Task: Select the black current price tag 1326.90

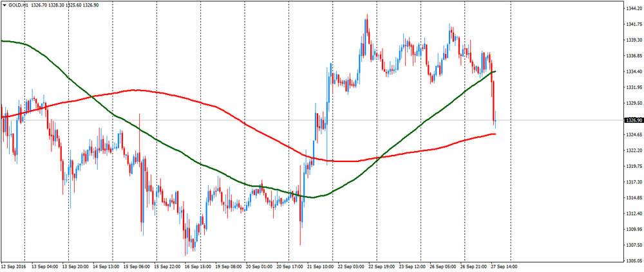Action: [633, 120]
